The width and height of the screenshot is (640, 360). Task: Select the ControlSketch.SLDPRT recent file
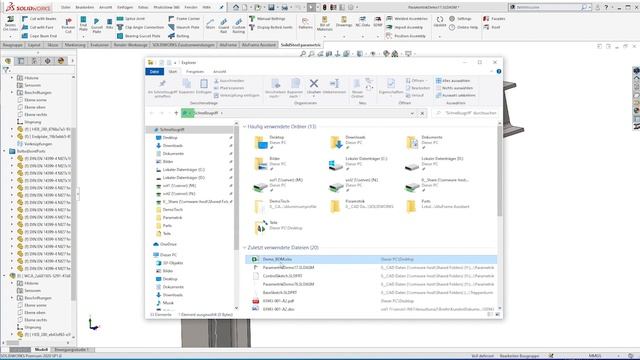pos(371,276)
